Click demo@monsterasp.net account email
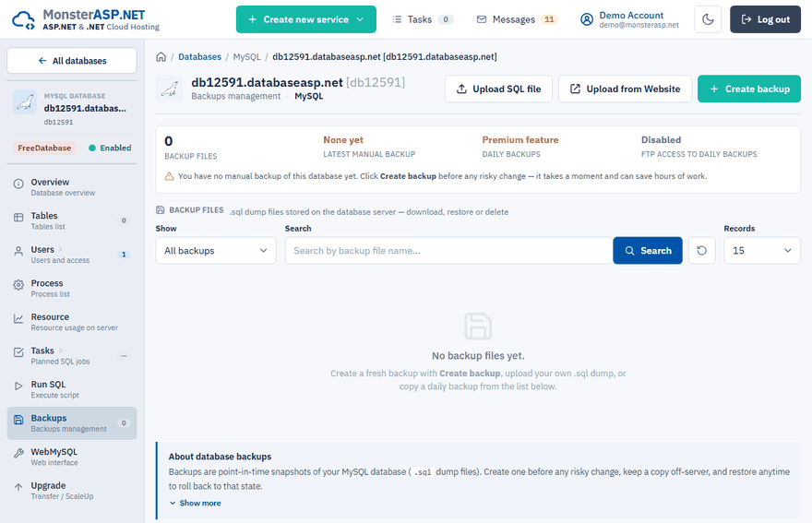 point(639,25)
